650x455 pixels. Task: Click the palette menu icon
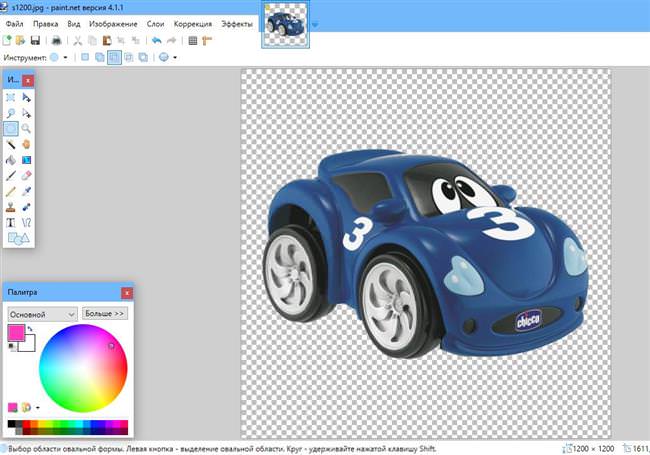[x=27, y=408]
